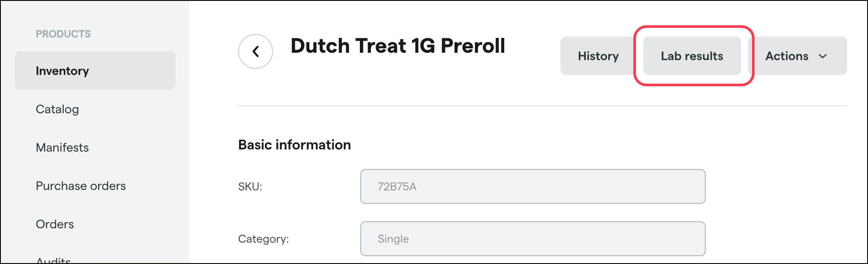
Task: Open the Lab results for Dutch Treat 1G Preroll
Action: [691, 56]
